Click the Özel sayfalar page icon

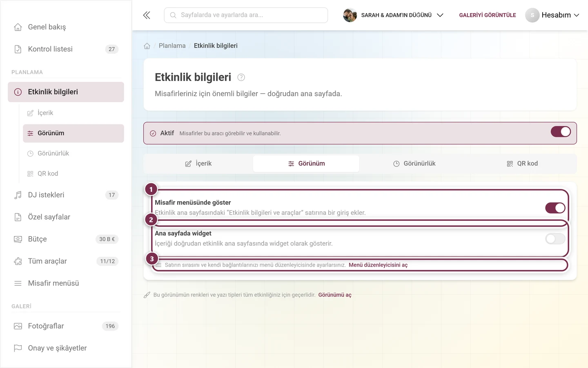(18, 217)
